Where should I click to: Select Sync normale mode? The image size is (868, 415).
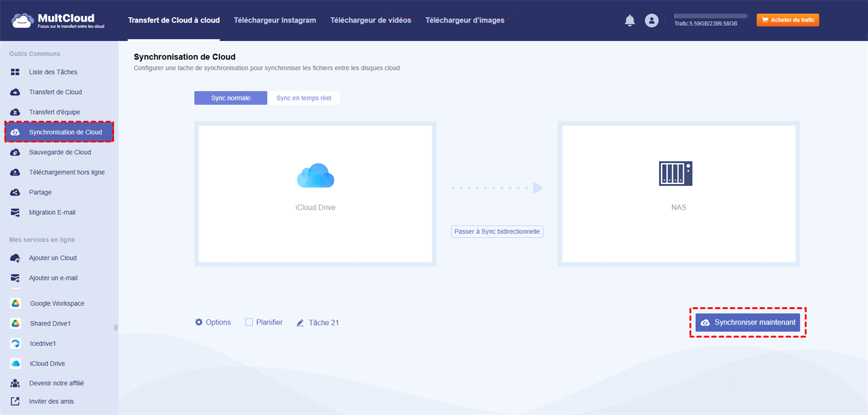click(x=231, y=98)
